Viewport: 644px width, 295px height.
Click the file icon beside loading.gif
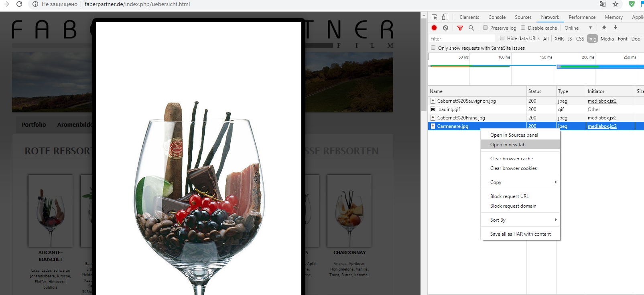pyautogui.click(x=433, y=109)
